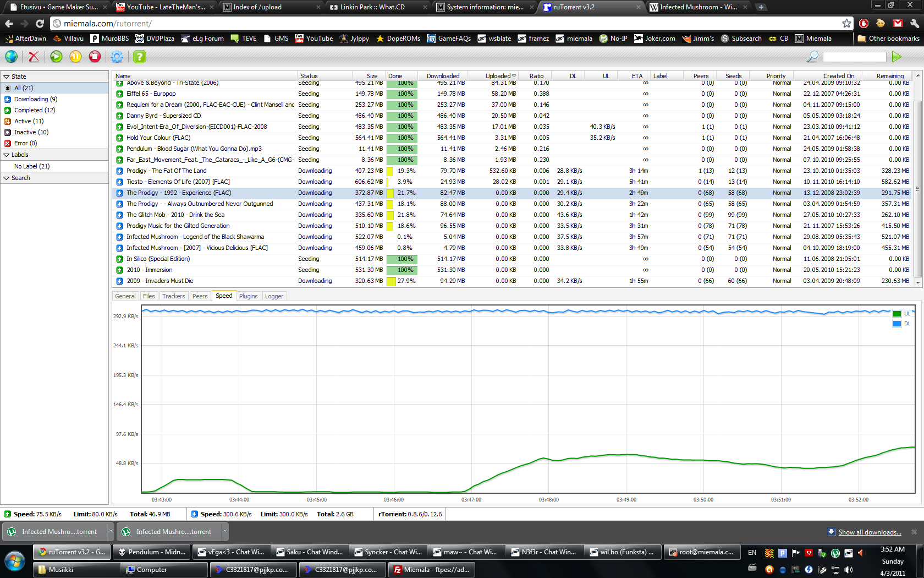
Task: Open Chrome wrench menu icon
Action: (914, 23)
